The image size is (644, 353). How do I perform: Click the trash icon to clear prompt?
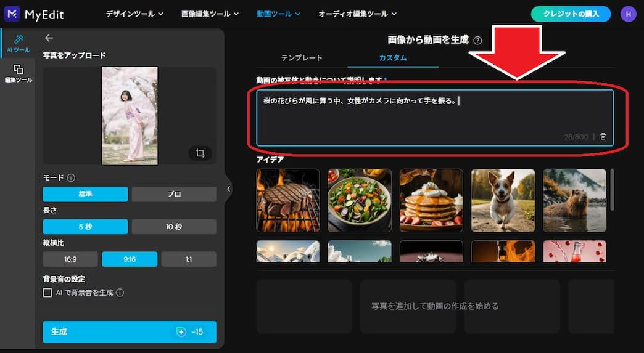(603, 137)
